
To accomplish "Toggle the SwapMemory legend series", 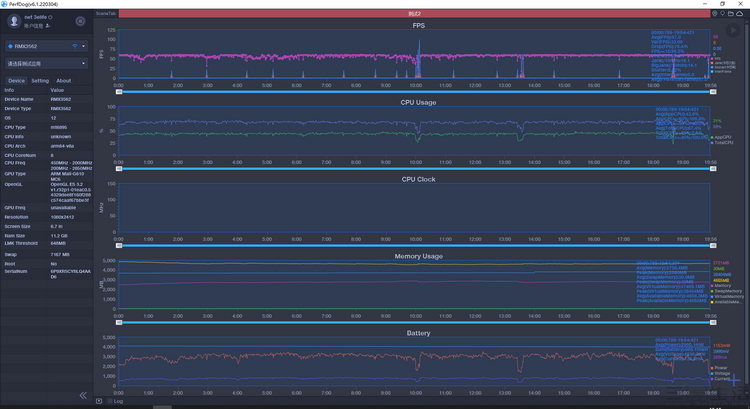I will click(x=726, y=291).
